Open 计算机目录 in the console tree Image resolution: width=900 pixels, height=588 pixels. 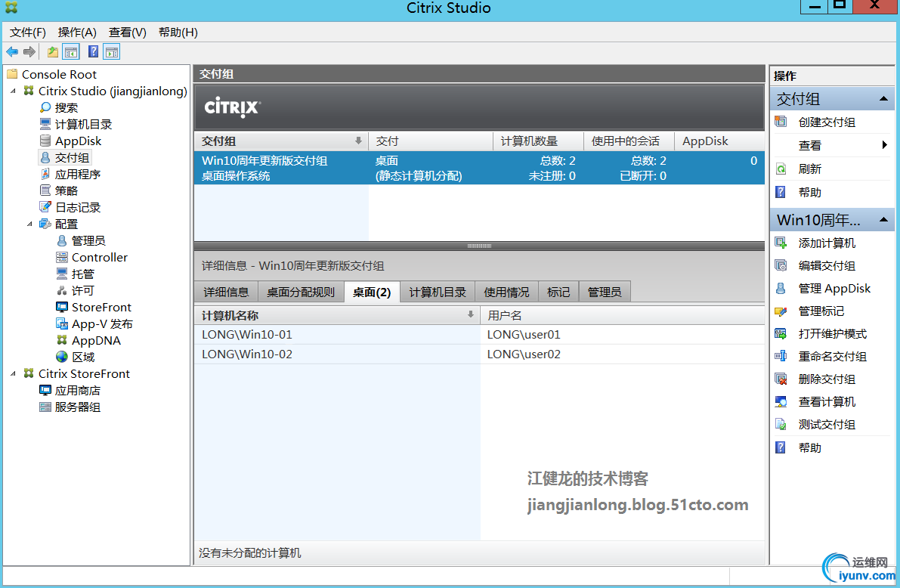tap(83, 124)
